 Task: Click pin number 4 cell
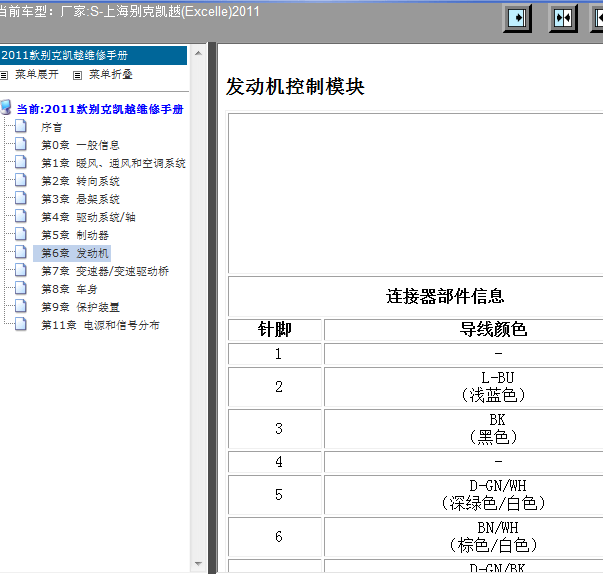(x=275, y=462)
